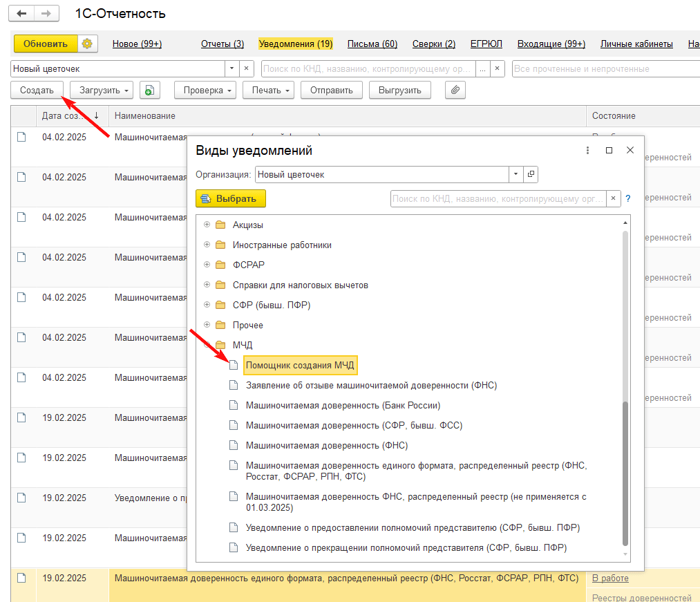Click the Создать button
Viewport: 700px width, 602px height.
37,90
